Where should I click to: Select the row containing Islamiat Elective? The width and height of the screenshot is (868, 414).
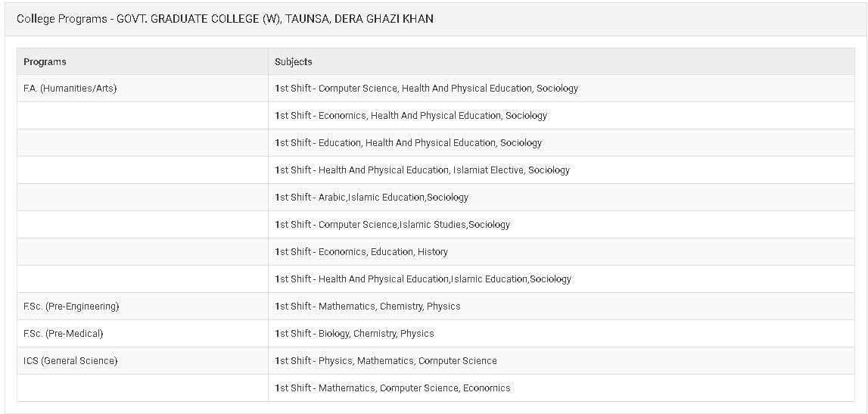click(422, 170)
